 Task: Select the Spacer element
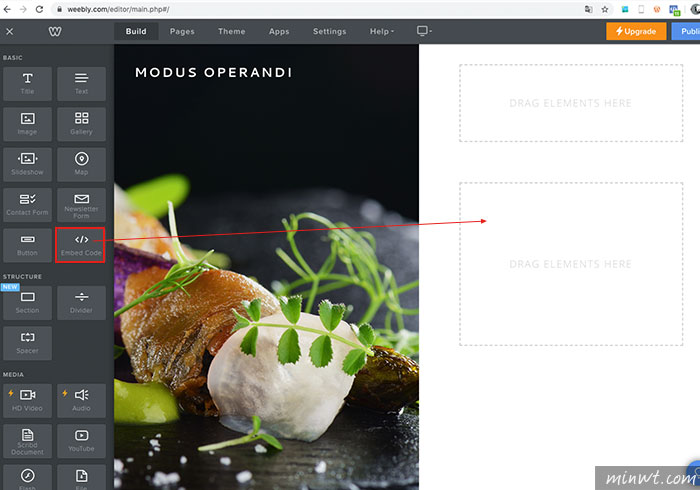[x=27, y=343]
